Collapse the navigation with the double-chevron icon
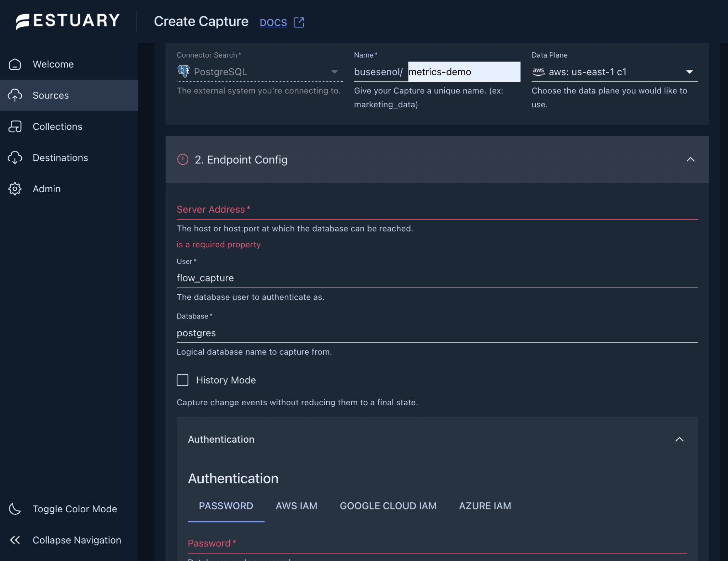Viewport: 728px width, 561px height. coord(15,540)
